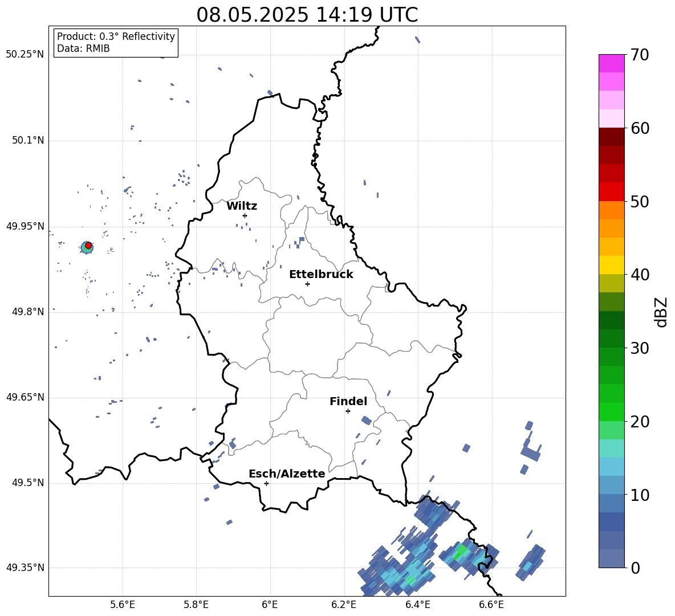
Task: Click the 50.25°N latitude label
Action: point(25,54)
